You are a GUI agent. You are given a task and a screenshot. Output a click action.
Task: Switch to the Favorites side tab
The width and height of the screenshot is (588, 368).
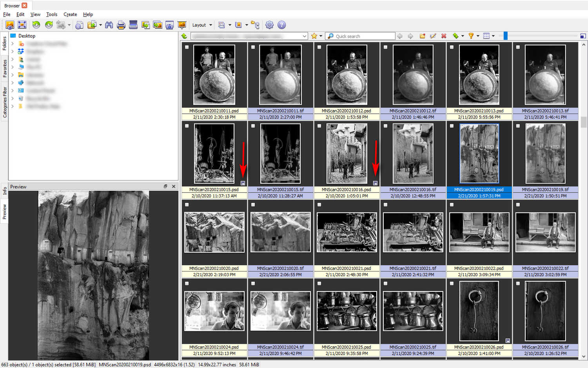click(5, 68)
